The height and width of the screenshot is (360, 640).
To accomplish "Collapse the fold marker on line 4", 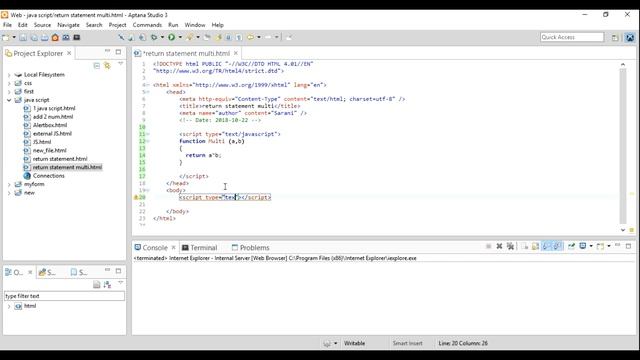I will (x=148, y=85).
